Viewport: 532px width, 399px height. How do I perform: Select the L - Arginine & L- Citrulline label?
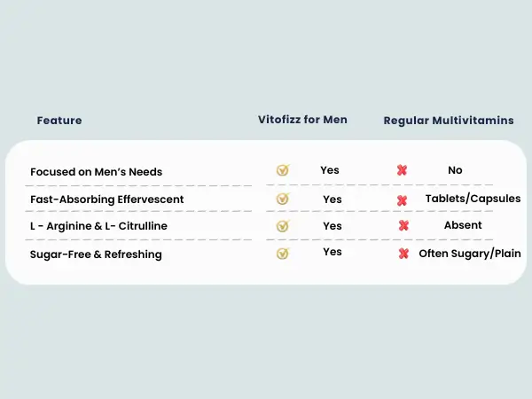pos(98,226)
